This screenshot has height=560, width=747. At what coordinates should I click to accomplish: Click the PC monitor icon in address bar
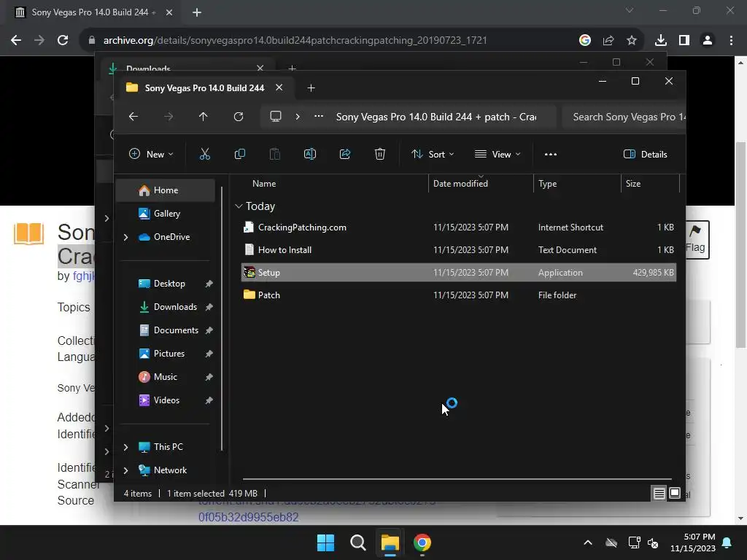pyautogui.click(x=275, y=117)
